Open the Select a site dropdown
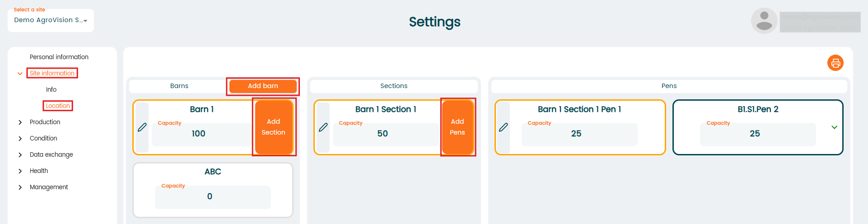 point(51,20)
